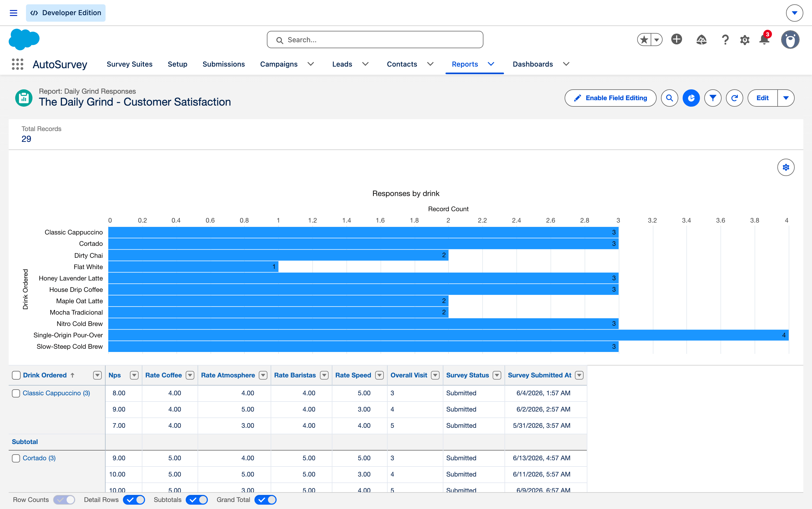Expand the Campaigns tab chevron
Image resolution: width=812 pixels, height=509 pixels.
pyautogui.click(x=311, y=64)
